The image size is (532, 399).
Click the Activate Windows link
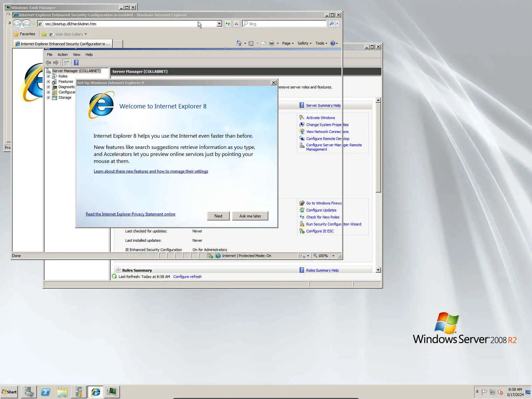pyautogui.click(x=321, y=118)
